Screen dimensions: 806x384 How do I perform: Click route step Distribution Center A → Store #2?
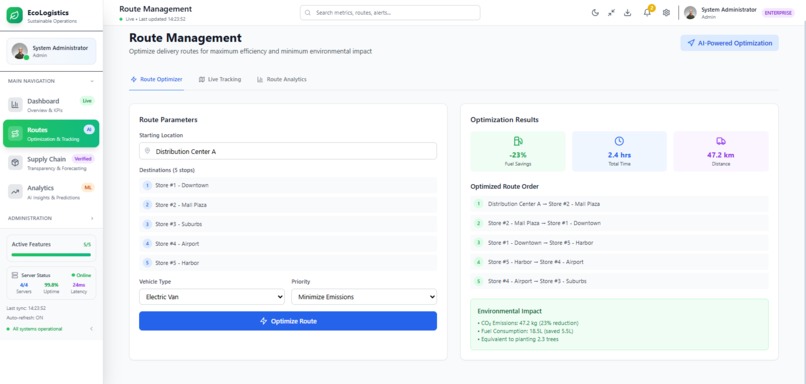pos(619,204)
